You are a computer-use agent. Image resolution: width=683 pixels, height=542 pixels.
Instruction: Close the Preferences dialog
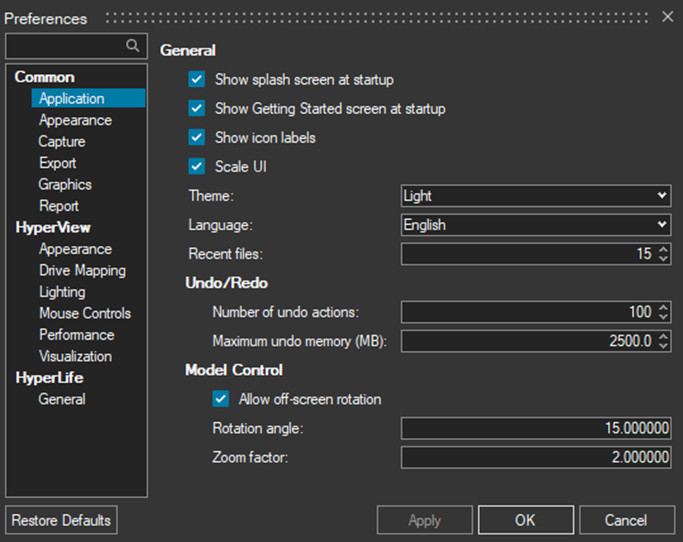coord(668,17)
